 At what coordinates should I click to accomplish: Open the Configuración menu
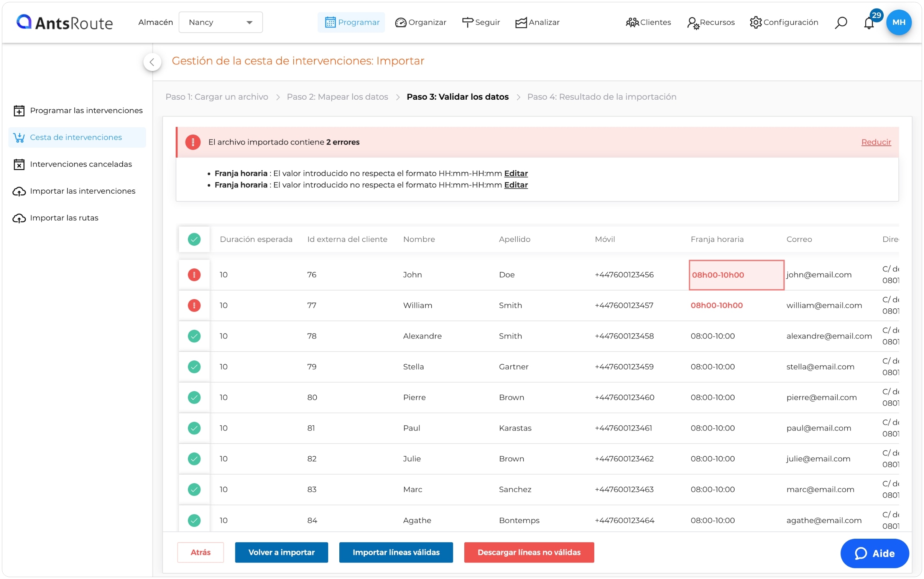click(784, 22)
